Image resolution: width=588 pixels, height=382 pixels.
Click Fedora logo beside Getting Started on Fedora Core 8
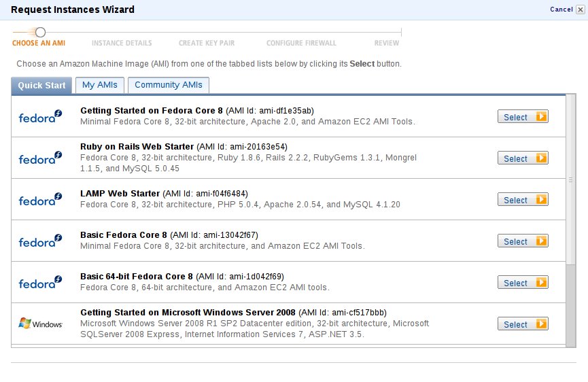pos(40,117)
